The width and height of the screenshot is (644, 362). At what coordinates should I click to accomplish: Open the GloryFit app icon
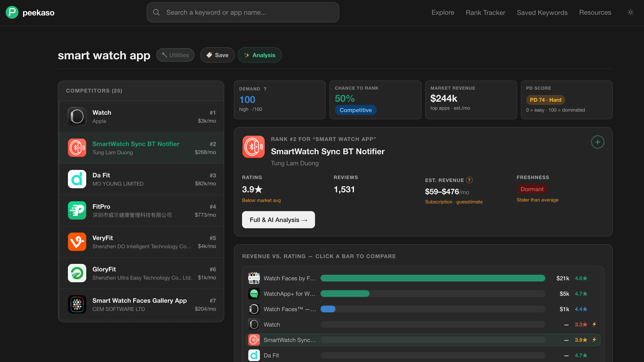pos(77,273)
